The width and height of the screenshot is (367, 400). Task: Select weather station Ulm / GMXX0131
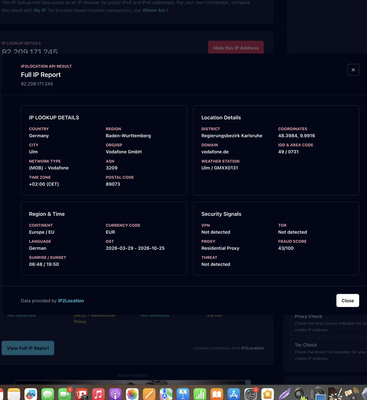(x=220, y=168)
